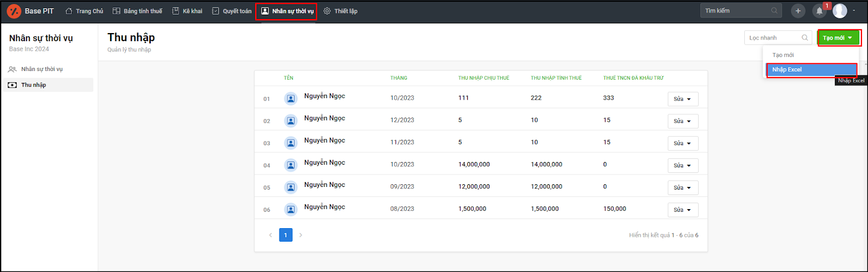868x272 pixels.
Task: Open Sửa dropdown for row 05
Action: (682, 188)
